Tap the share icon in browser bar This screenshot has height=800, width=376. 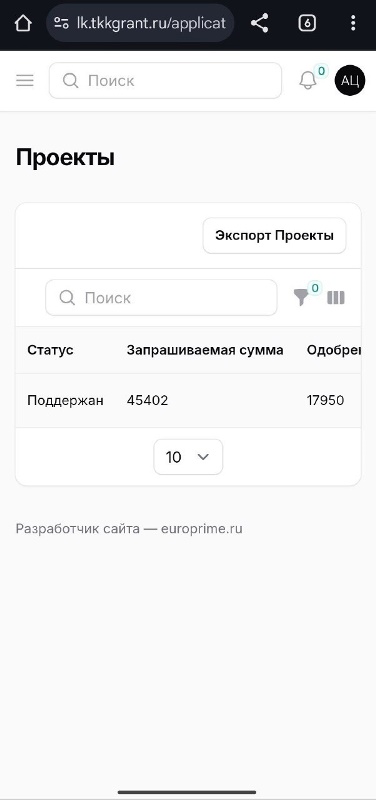(260, 23)
